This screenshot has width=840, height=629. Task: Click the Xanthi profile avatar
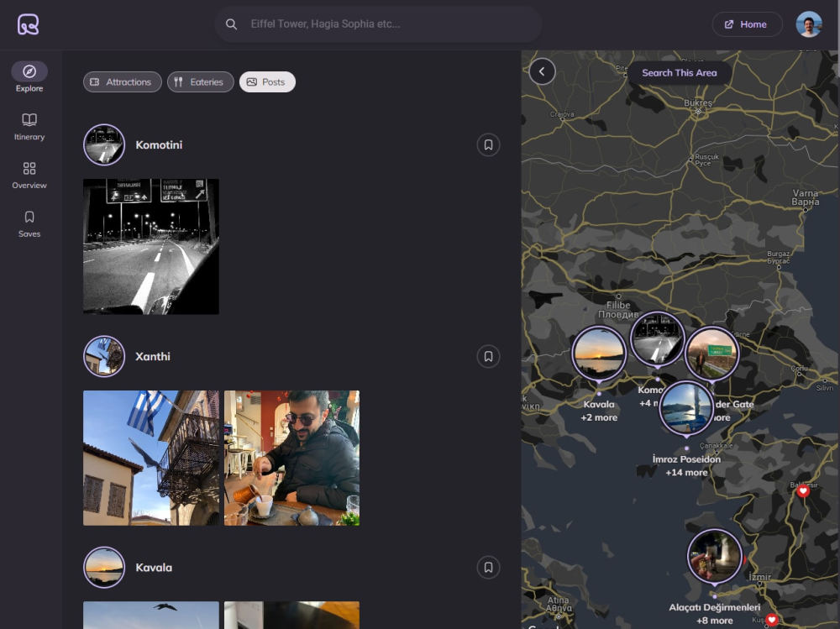click(x=104, y=356)
